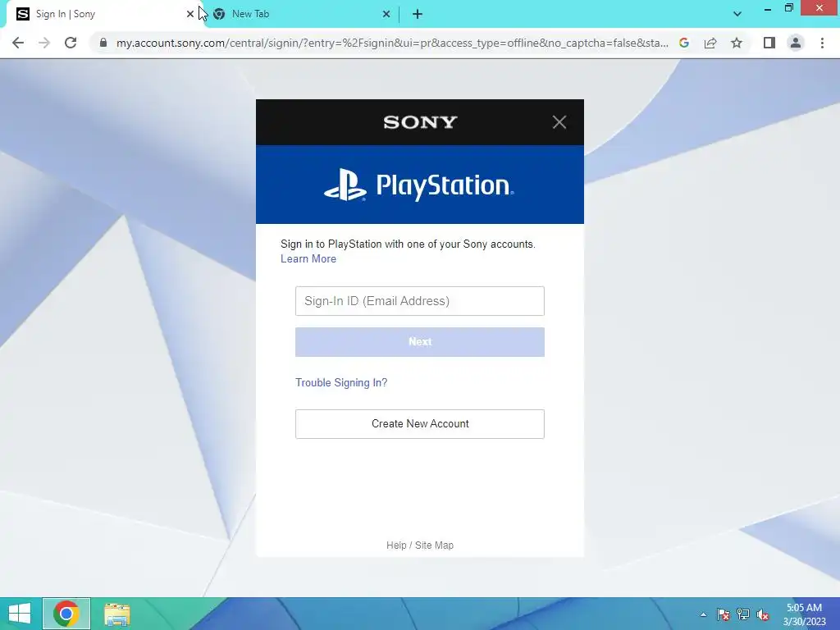Image resolution: width=840 pixels, height=630 pixels.
Task: Open the Help link in footer
Action: (396, 546)
